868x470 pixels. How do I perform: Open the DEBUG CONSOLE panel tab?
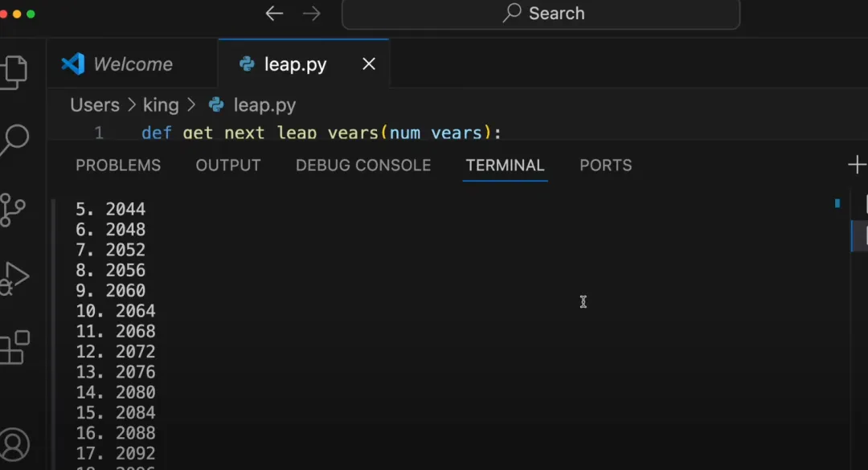[x=363, y=166]
